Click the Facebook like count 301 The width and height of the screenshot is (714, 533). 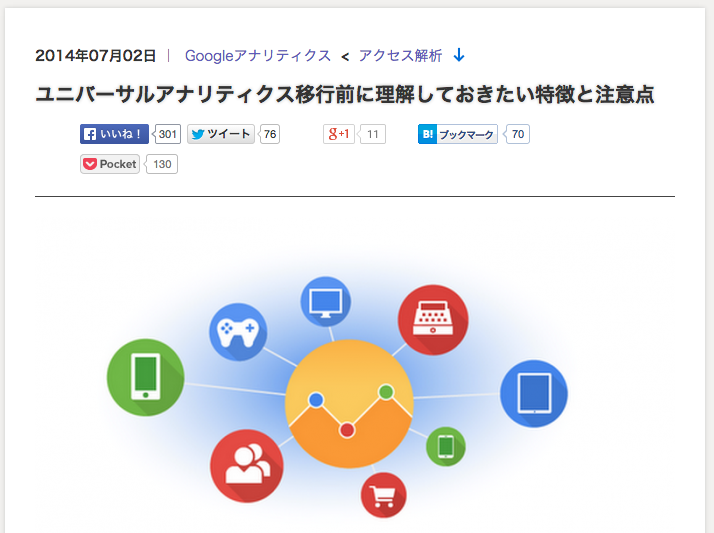tap(167, 134)
